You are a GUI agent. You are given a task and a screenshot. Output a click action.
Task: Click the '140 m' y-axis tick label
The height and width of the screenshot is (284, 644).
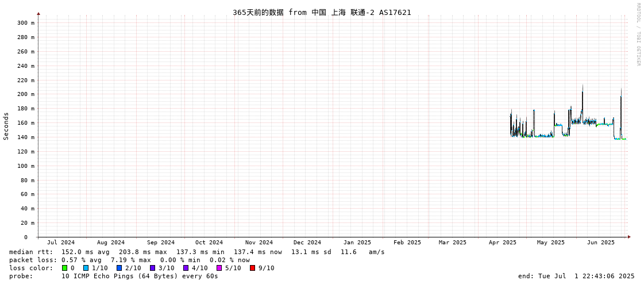pyautogui.click(x=26, y=137)
